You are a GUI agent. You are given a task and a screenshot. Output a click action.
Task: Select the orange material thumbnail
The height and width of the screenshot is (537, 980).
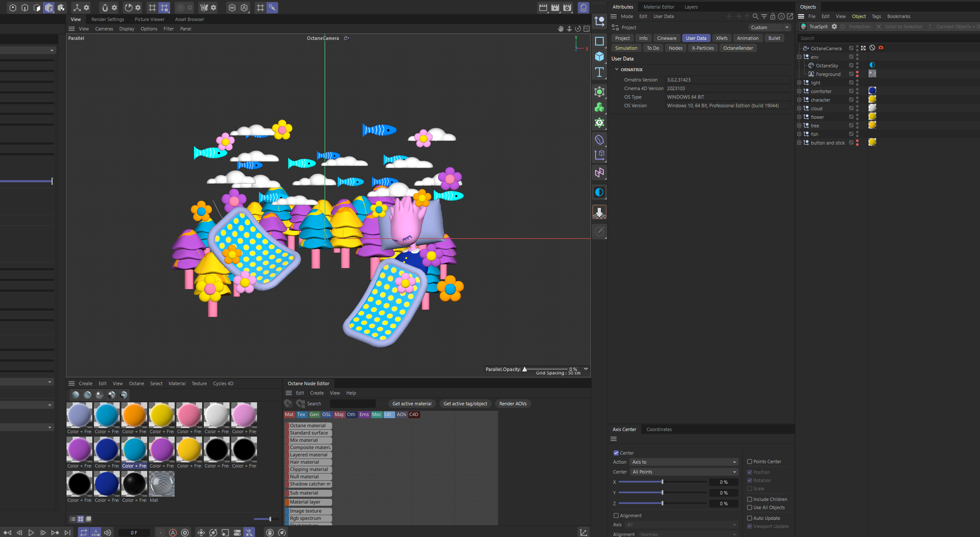tap(134, 415)
